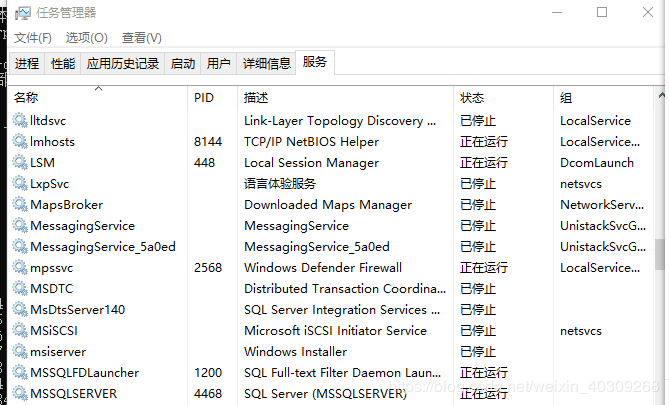669x405 pixels.
Task: Click the gear icon beside mpssvc
Action: [20, 267]
